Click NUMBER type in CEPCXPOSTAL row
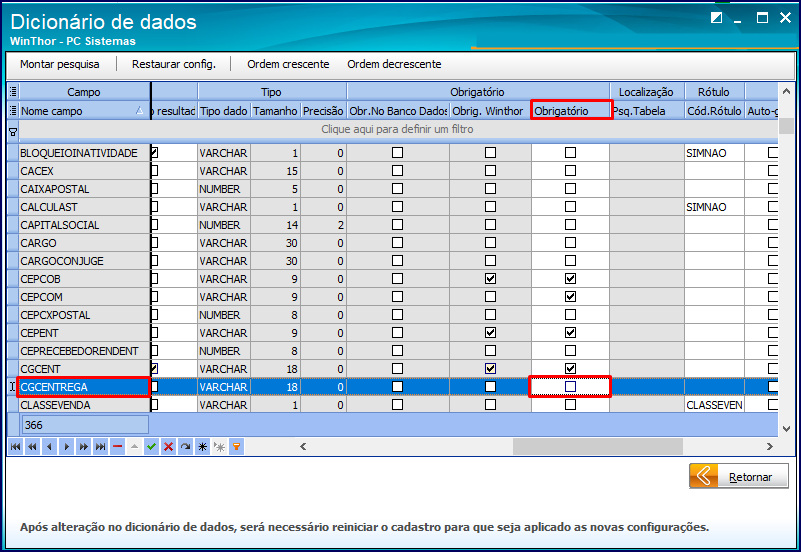Screen dimensions: 801x552 pos(220,315)
